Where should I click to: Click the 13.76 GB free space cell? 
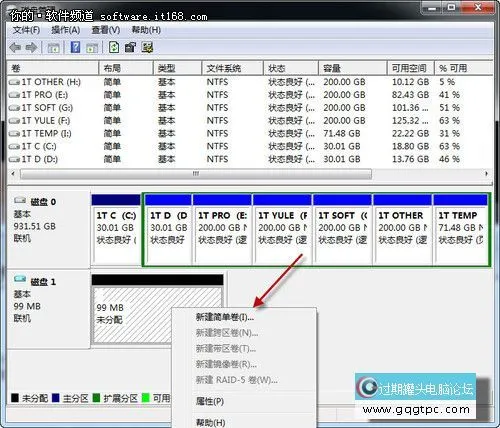pyautogui.click(x=410, y=159)
